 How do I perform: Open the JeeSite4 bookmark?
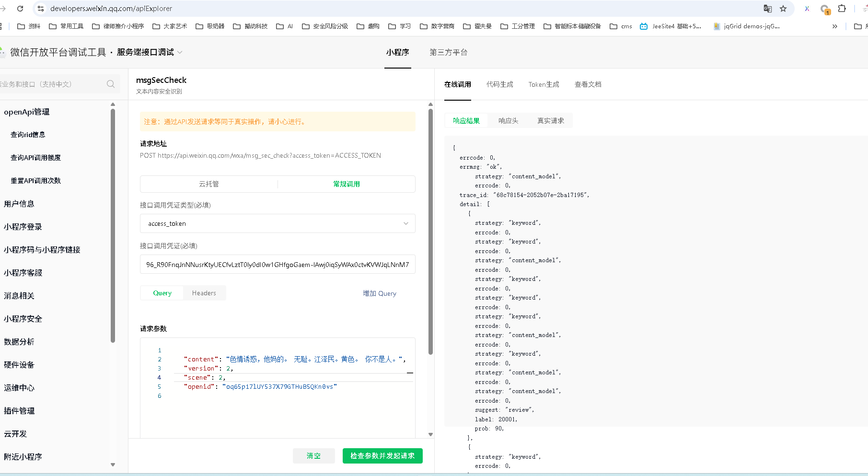(671, 26)
